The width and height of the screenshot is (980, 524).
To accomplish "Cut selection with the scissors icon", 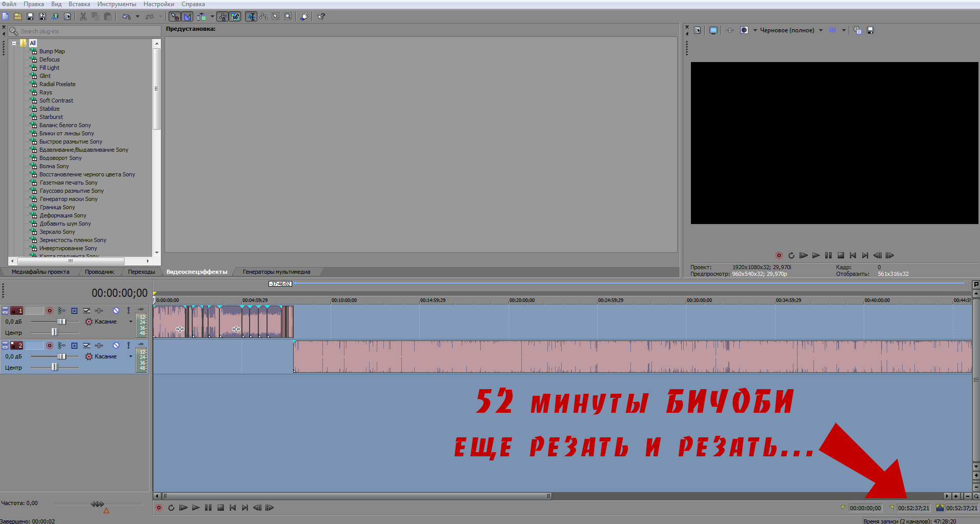I will [x=83, y=16].
